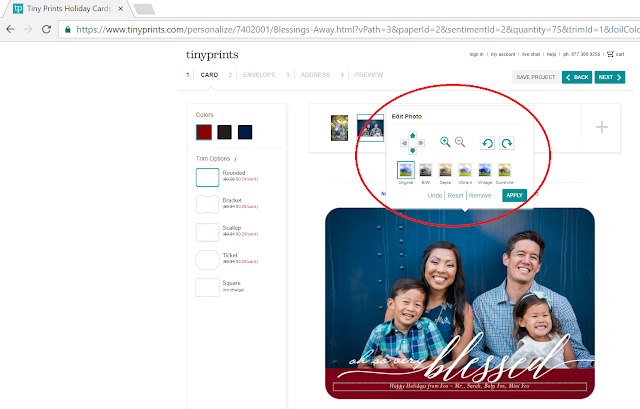Open the sign in link
This screenshot has height=409, width=640.
[476, 54]
